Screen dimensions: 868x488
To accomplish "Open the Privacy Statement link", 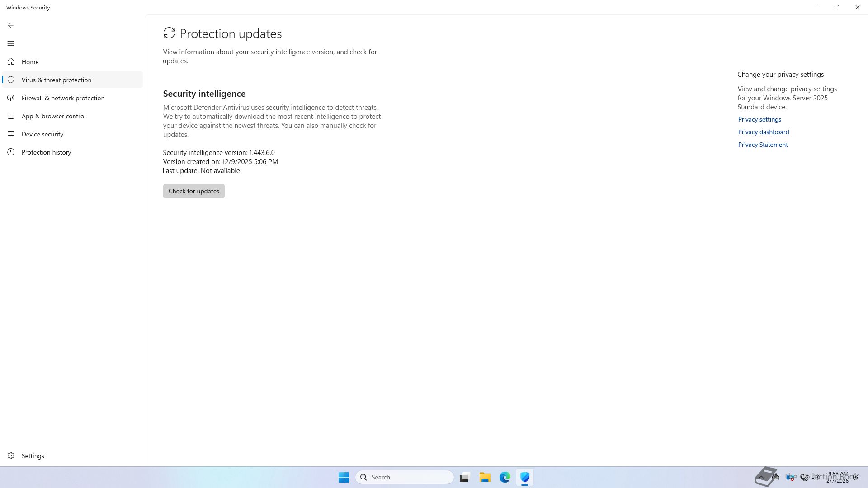I will point(763,145).
